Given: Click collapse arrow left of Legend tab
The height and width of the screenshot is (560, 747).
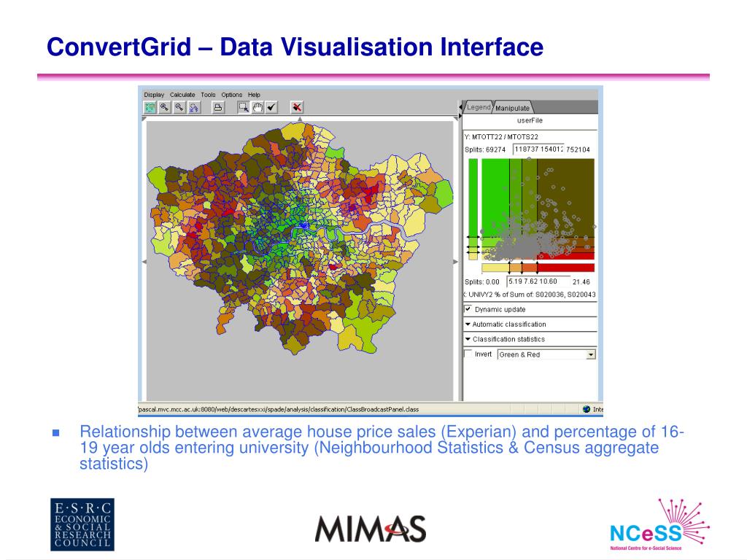Looking at the screenshot, I should (x=461, y=107).
